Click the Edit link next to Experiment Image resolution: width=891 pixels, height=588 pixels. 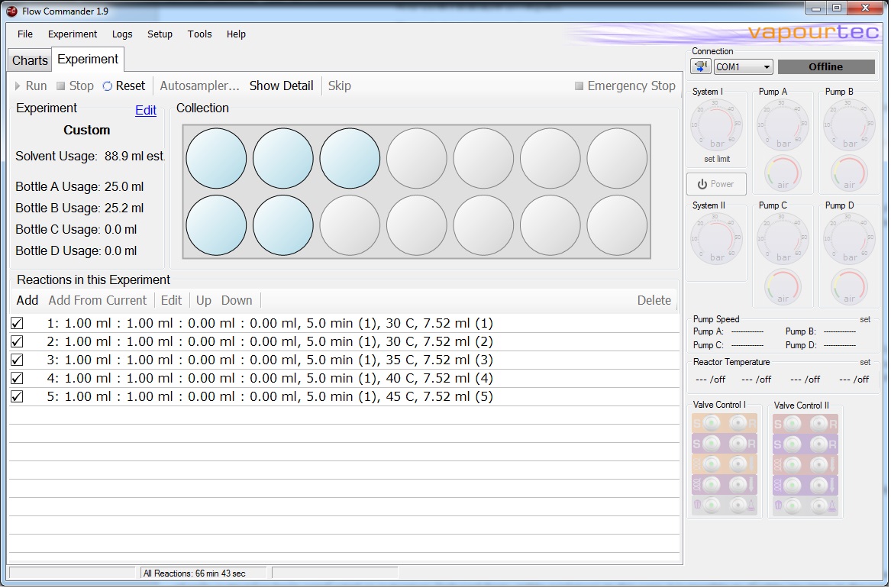(145, 110)
